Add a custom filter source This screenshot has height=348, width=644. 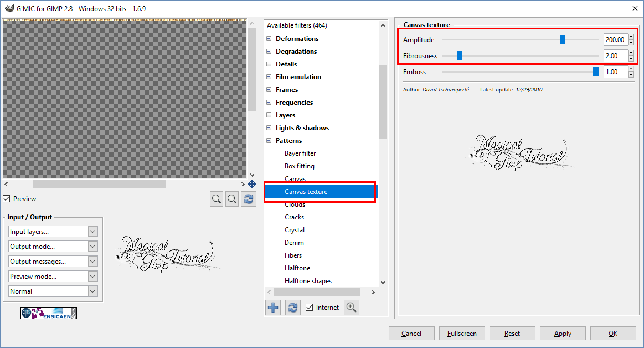click(272, 307)
